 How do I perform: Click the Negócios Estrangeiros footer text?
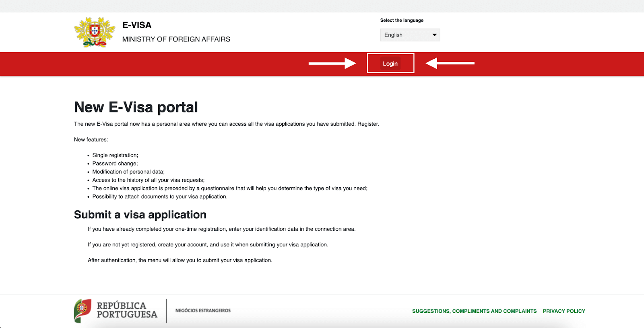[x=203, y=311]
